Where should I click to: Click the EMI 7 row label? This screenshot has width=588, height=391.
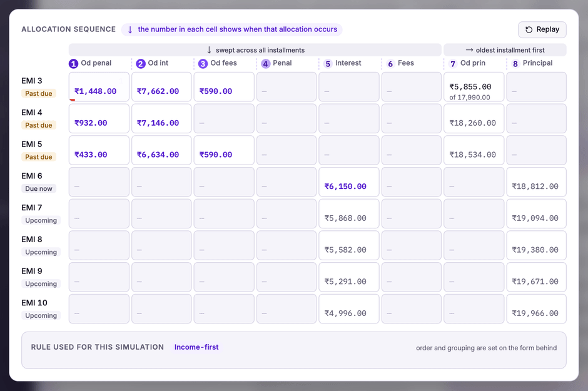pyautogui.click(x=32, y=208)
